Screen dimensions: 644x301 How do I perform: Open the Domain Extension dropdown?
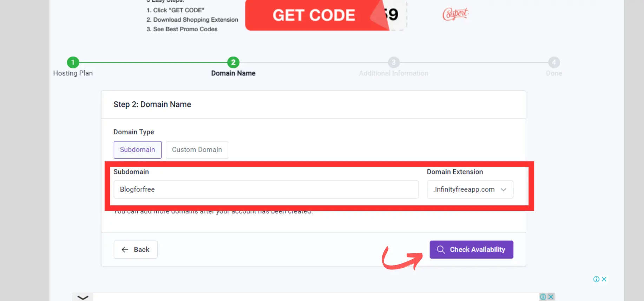470,189
